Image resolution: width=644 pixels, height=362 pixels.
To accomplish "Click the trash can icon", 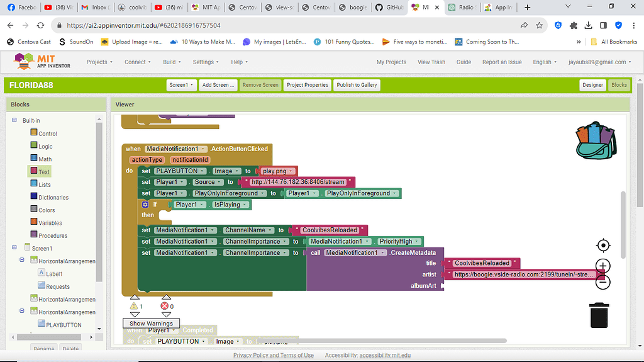I will pyautogui.click(x=599, y=315).
